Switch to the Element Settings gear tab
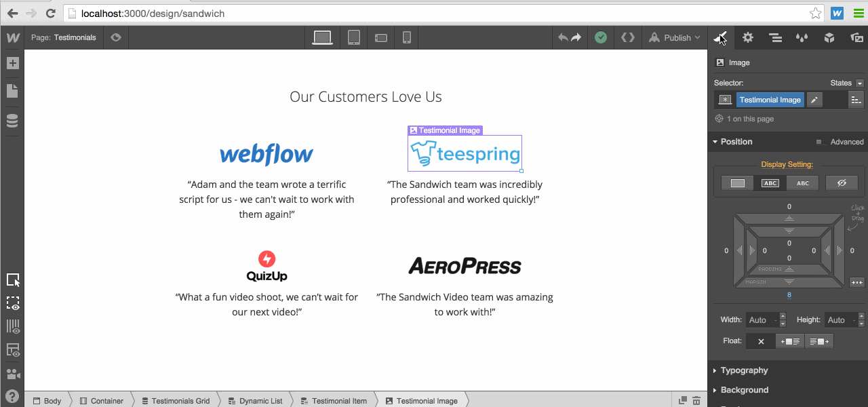The width and height of the screenshot is (868, 407). click(x=747, y=38)
